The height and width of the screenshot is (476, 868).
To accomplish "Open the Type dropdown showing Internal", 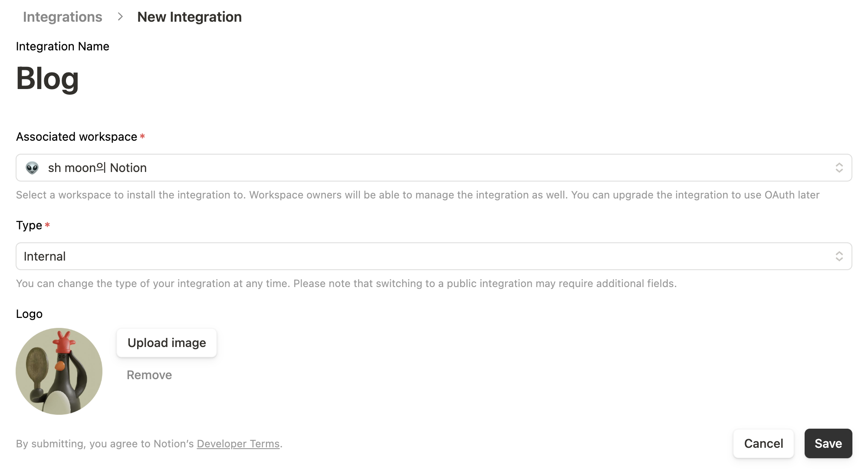I will pyautogui.click(x=434, y=256).
